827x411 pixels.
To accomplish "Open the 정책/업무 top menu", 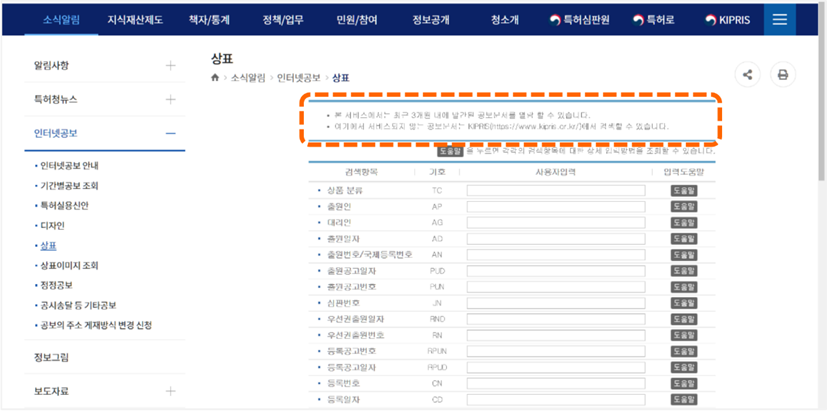I will pyautogui.click(x=283, y=20).
